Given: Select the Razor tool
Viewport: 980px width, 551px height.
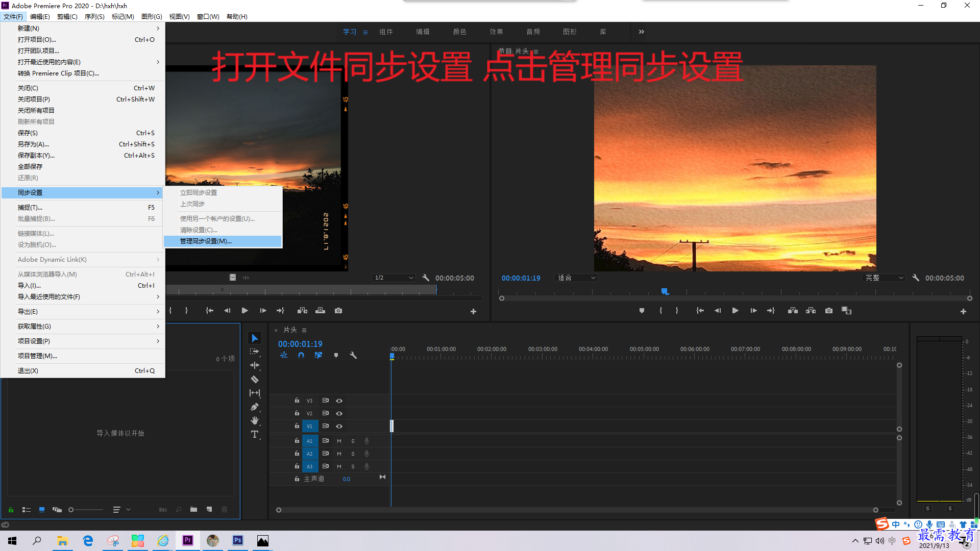Looking at the screenshot, I should click(x=255, y=379).
